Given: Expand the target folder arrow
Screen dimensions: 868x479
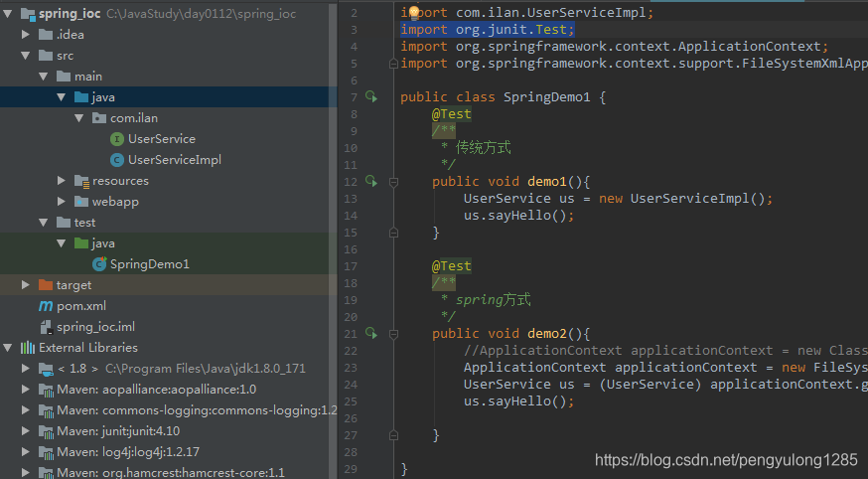Looking at the screenshot, I should click(26, 284).
